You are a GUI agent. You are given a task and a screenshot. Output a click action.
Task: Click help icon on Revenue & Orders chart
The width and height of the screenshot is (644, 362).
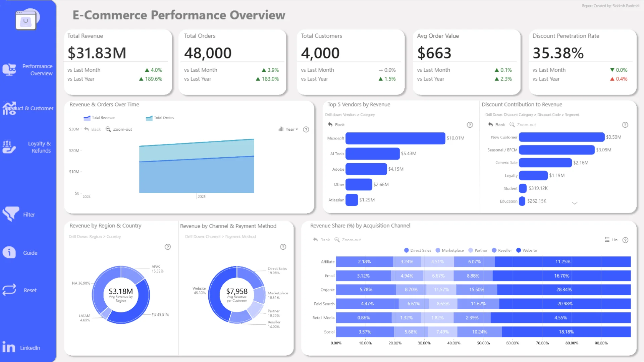(x=306, y=129)
